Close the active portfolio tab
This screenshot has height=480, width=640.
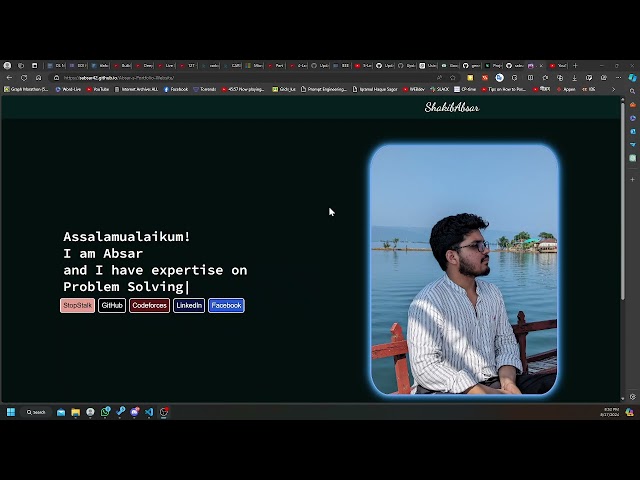542,65
